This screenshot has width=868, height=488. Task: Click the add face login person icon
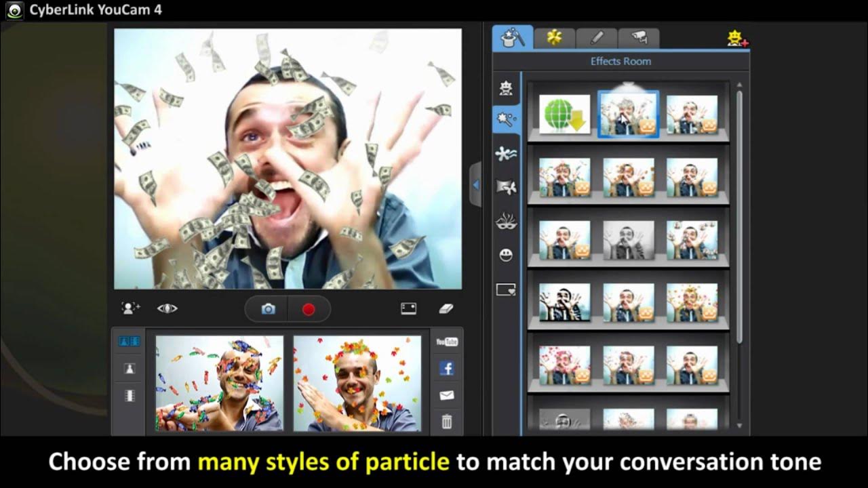click(130, 308)
